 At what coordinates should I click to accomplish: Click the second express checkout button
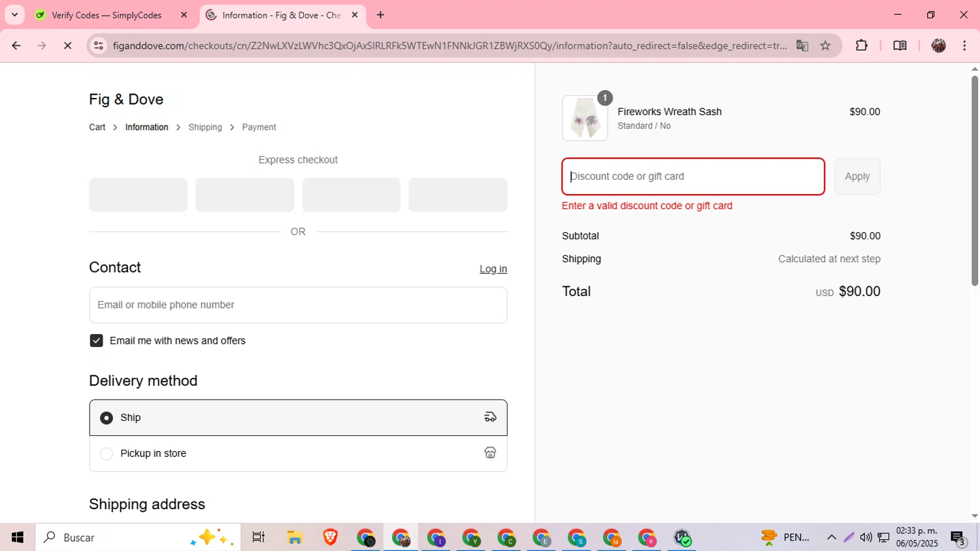click(x=245, y=195)
